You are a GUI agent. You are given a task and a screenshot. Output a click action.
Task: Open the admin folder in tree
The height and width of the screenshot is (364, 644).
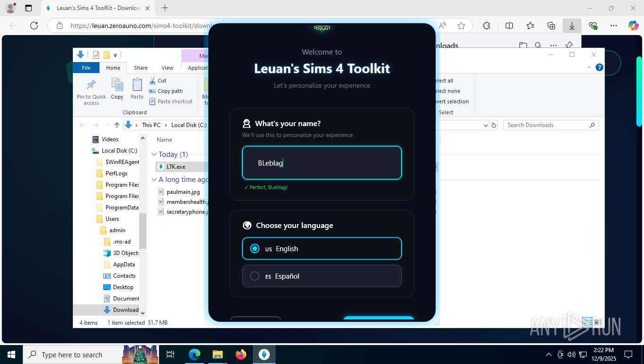[113, 230]
